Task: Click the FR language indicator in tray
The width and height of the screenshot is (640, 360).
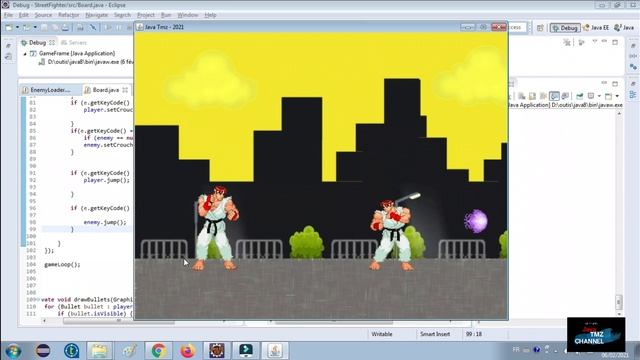Action: 516,349
